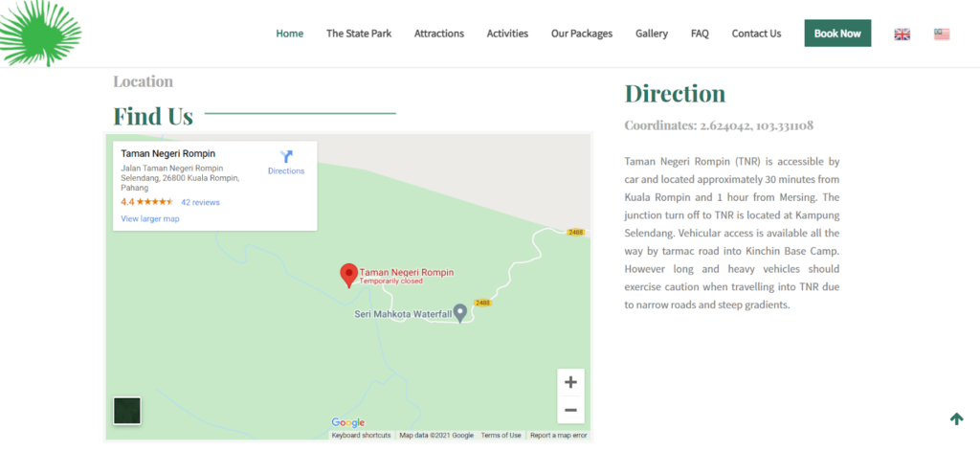Screen dimensions: 980x474
Task: Open The State Park menu item
Action: coord(359,34)
